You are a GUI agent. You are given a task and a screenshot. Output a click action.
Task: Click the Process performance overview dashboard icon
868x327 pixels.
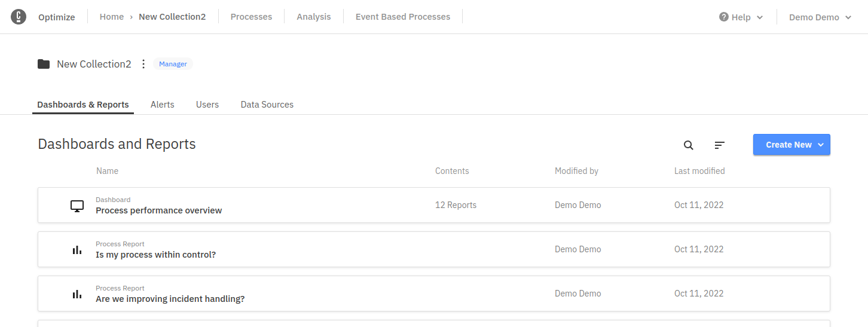pyautogui.click(x=77, y=206)
